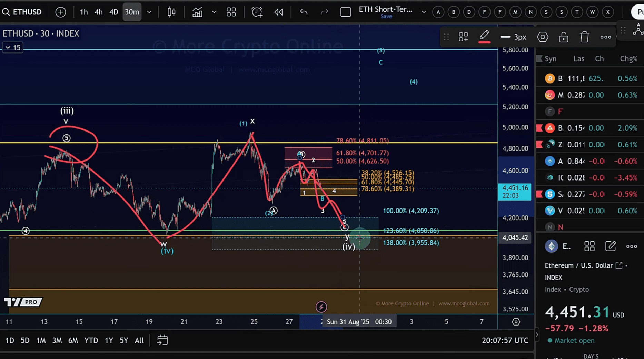Save the chart layout
The image size is (644, 359).
click(386, 16)
